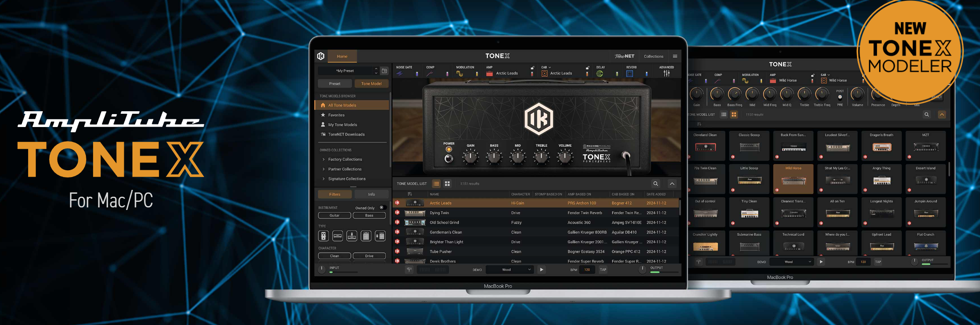The width and height of the screenshot is (980, 325).
Task: Filter instruments by Guitar
Action: tap(334, 216)
